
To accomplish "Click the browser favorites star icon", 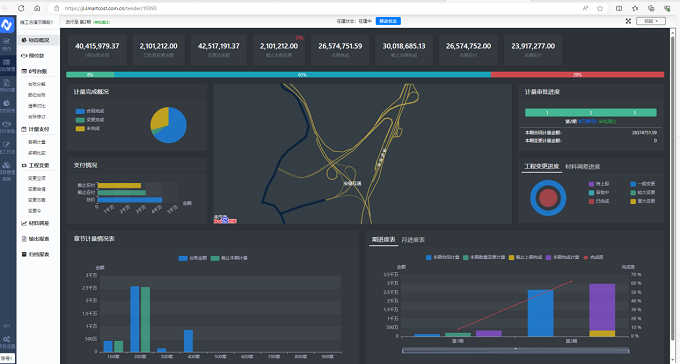I will click(x=600, y=8).
